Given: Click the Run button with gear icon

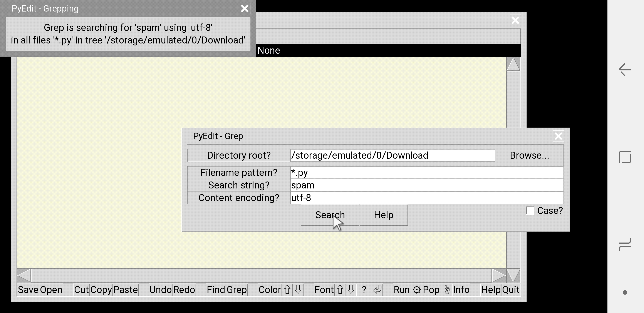Looking at the screenshot, I should click(x=407, y=290).
